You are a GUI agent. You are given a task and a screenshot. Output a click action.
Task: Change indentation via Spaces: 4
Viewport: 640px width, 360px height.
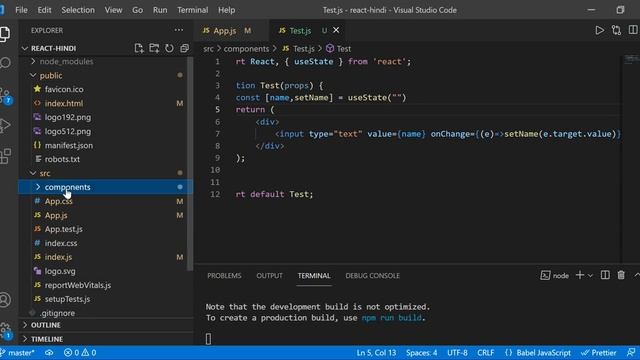422,353
